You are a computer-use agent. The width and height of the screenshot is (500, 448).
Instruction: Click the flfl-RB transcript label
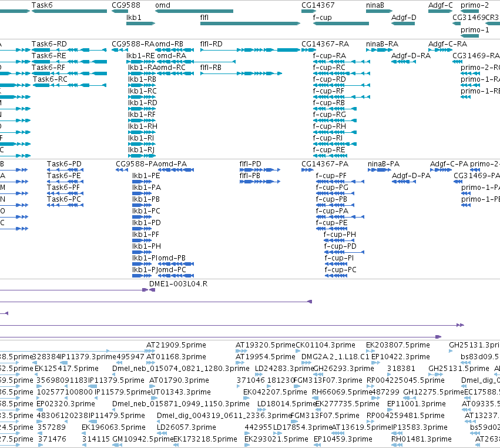[x=211, y=68]
